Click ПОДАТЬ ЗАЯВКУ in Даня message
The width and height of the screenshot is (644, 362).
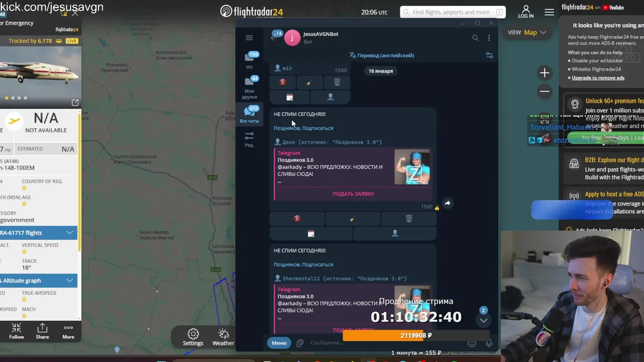click(x=353, y=194)
